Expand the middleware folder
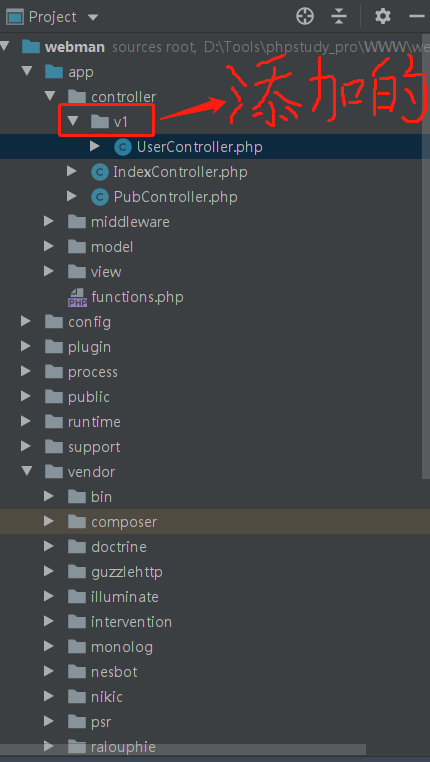The width and height of the screenshot is (430, 762). click(x=49, y=222)
